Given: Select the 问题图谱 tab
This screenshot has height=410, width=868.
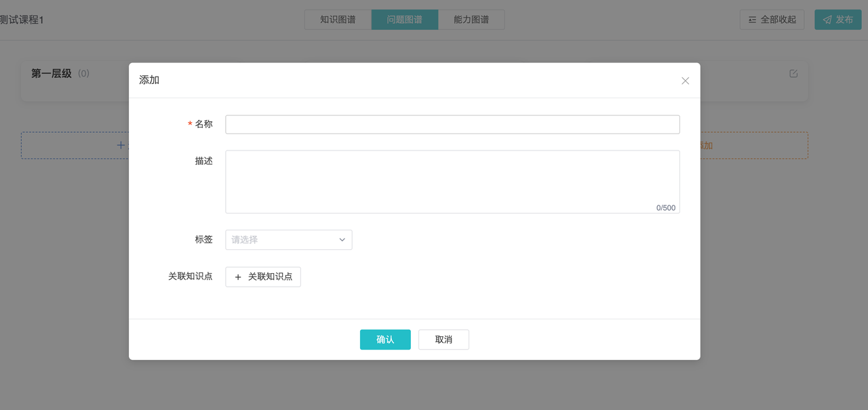Looking at the screenshot, I should pyautogui.click(x=405, y=20).
